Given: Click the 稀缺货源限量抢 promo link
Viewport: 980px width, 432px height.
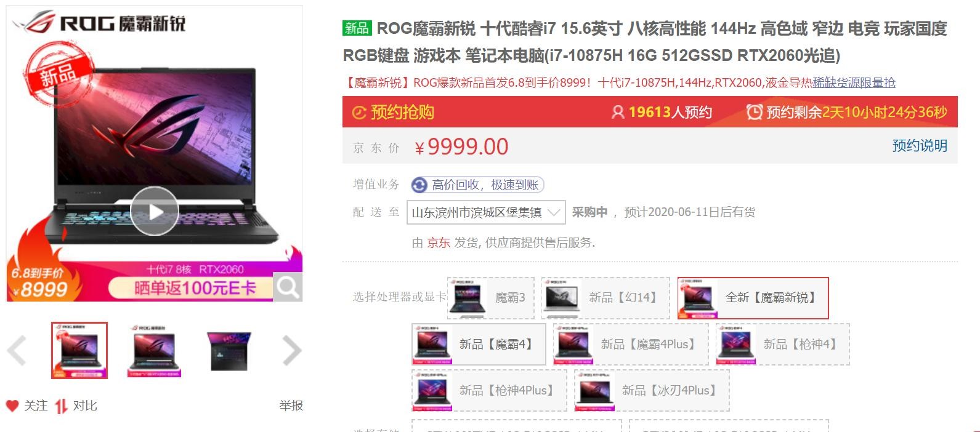Looking at the screenshot, I should click(854, 82).
